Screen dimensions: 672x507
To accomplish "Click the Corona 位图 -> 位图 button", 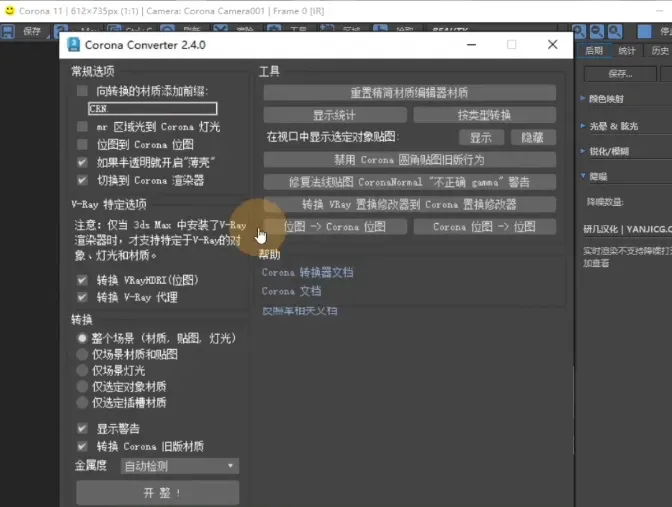I will pyautogui.click(x=484, y=227).
